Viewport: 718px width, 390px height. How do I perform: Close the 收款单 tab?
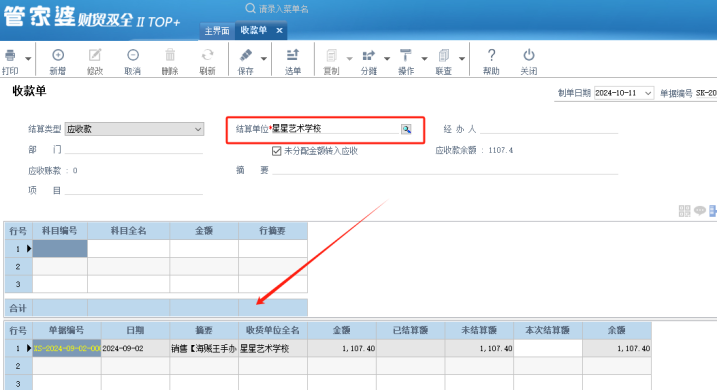pos(279,30)
